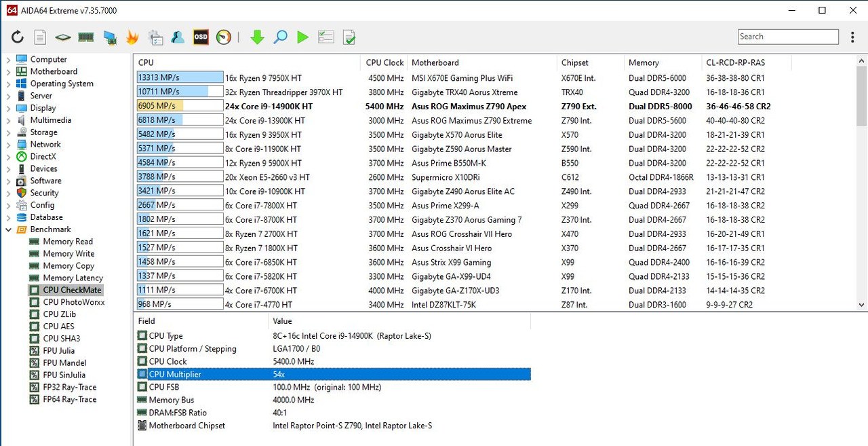Sort by the Memory column header
868x446 pixels.
(x=663, y=62)
